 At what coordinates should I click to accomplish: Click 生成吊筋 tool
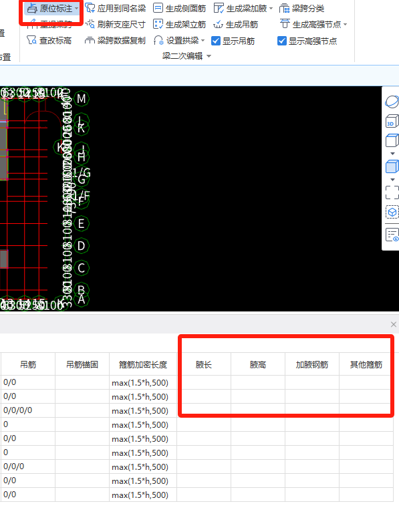coord(236,24)
